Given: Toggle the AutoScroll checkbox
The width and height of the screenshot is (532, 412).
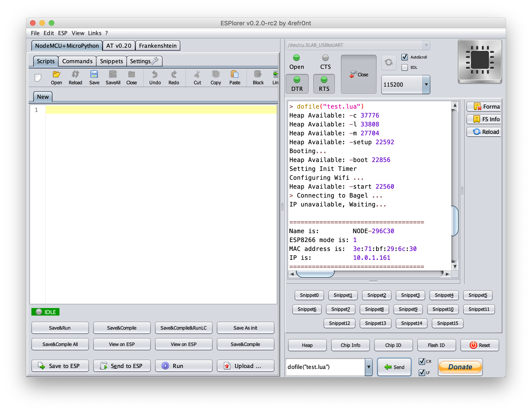Looking at the screenshot, I should coord(405,57).
